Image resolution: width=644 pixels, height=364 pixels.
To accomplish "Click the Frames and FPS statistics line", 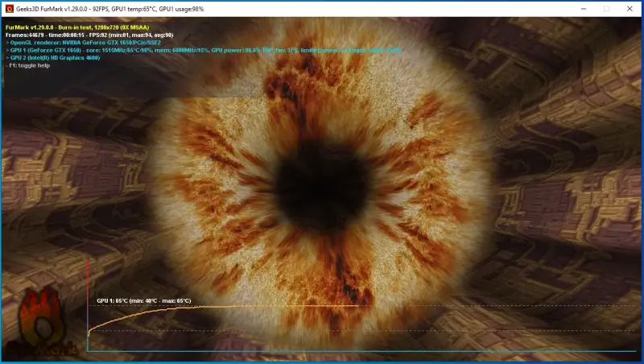I will point(89,35).
